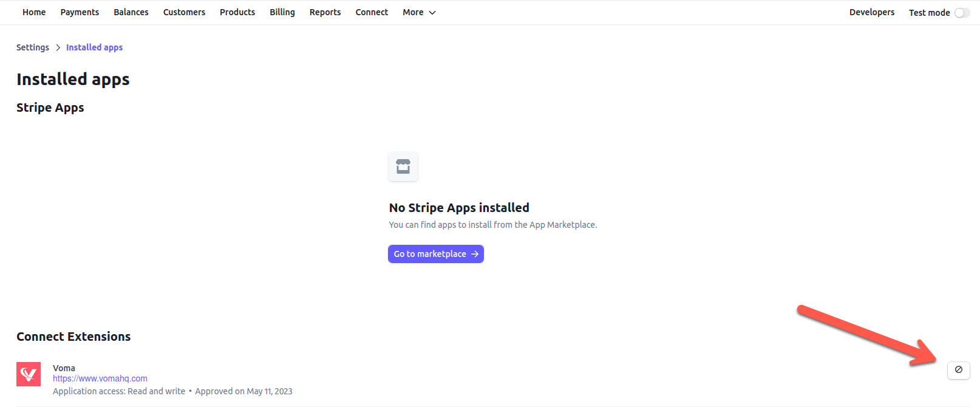
Task: Open the Home tab
Action: (x=34, y=12)
